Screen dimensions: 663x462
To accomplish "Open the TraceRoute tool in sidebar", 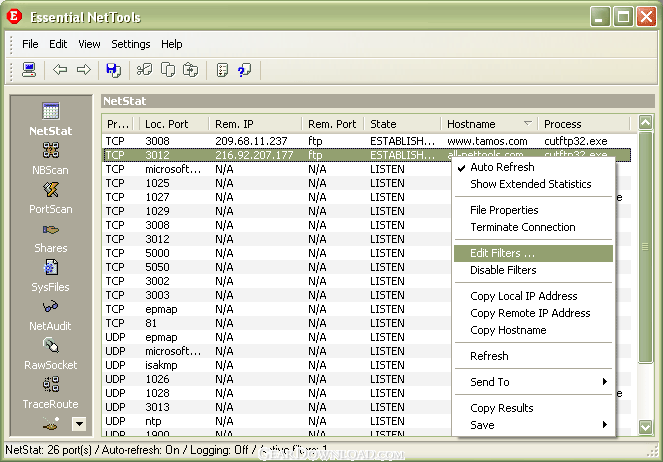I will click(51, 393).
